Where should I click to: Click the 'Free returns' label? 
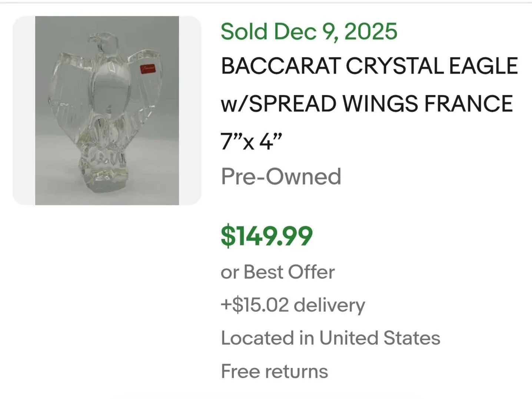[x=274, y=371]
